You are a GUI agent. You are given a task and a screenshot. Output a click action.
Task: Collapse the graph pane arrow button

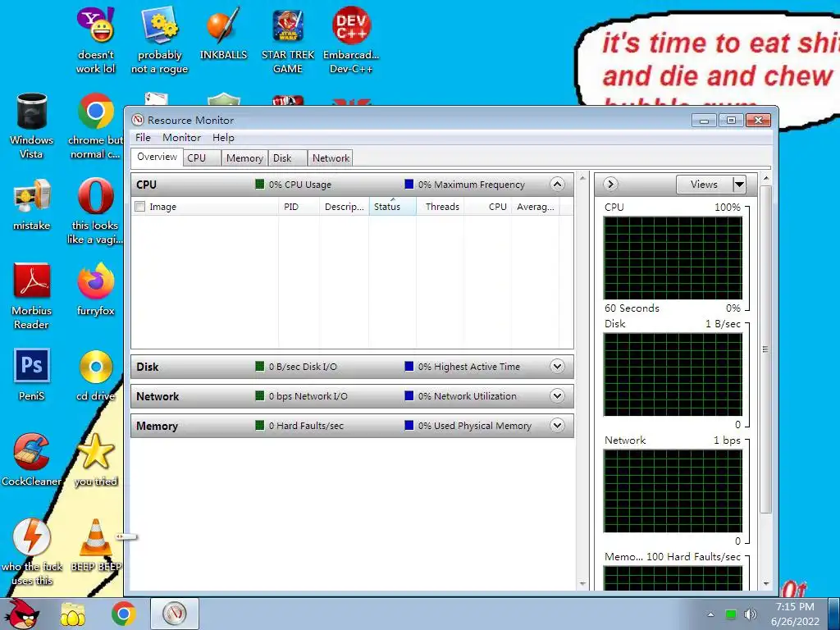coord(610,185)
